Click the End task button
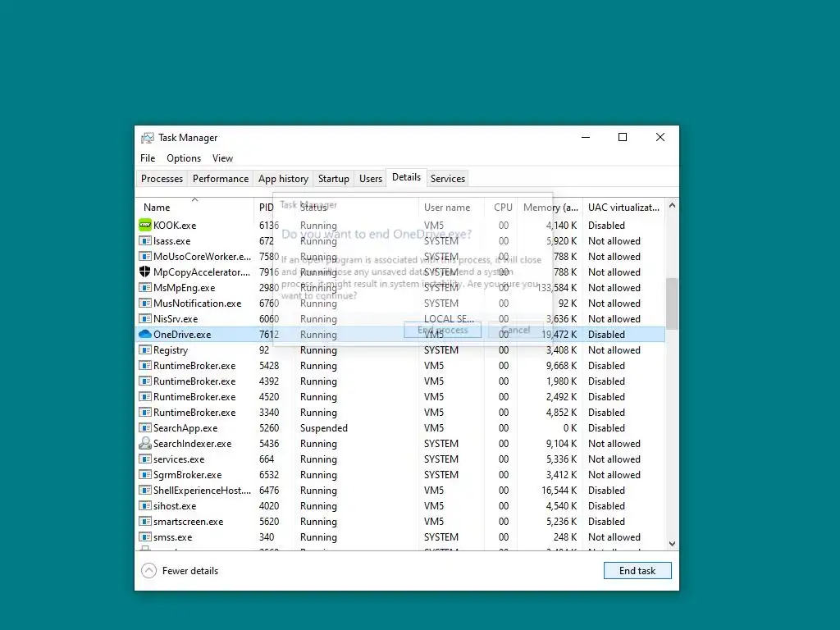Image resolution: width=840 pixels, height=630 pixels. pyautogui.click(x=637, y=571)
